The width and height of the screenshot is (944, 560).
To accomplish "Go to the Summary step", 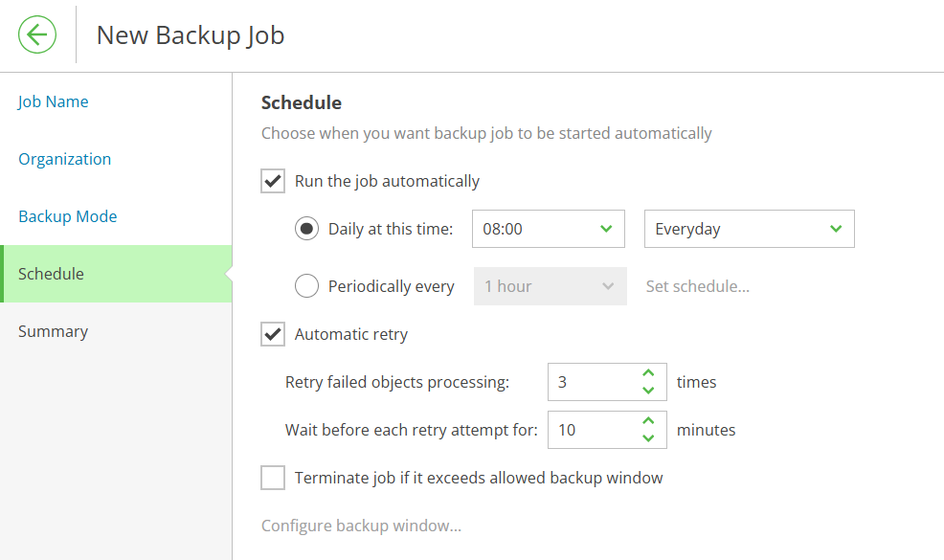I will [53, 331].
